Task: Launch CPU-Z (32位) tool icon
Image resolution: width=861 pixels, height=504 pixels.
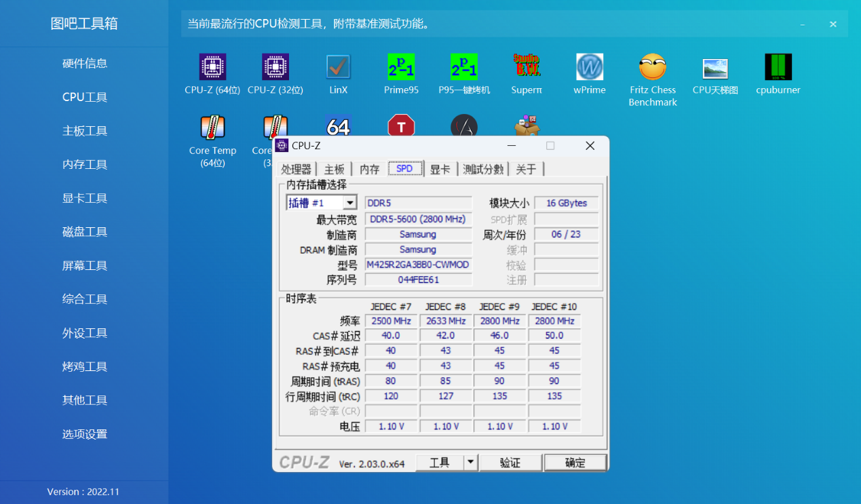Action: click(275, 67)
